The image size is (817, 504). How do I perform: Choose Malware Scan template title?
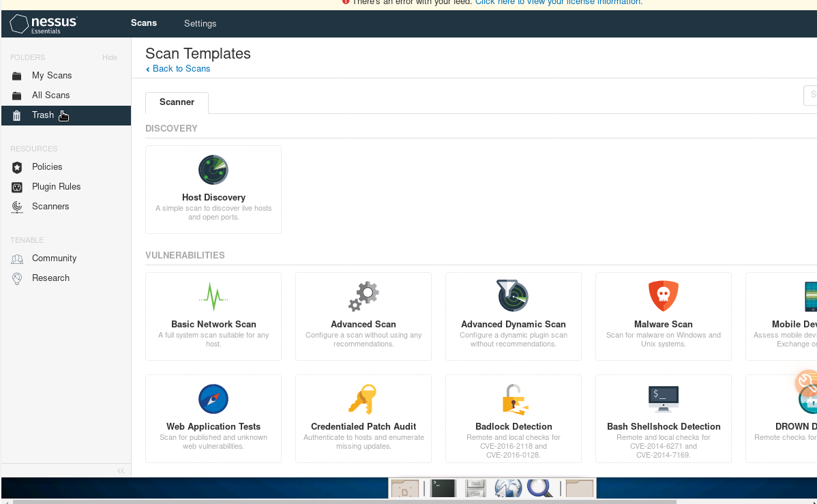pos(664,324)
